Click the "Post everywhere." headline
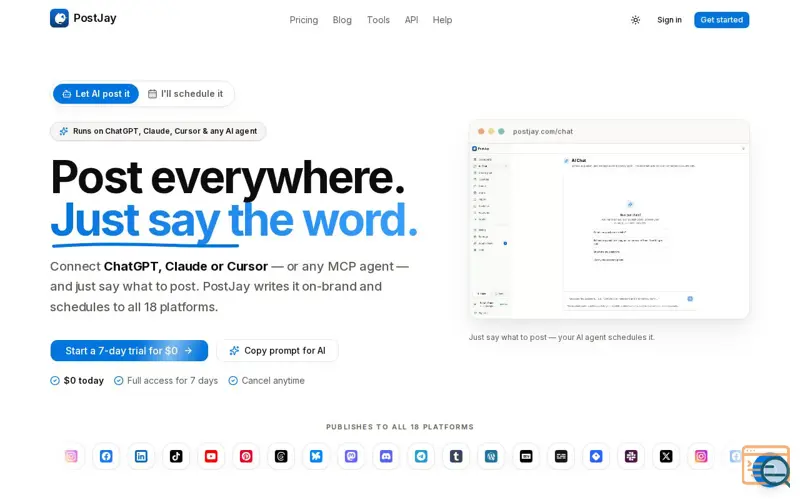 tap(228, 177)
